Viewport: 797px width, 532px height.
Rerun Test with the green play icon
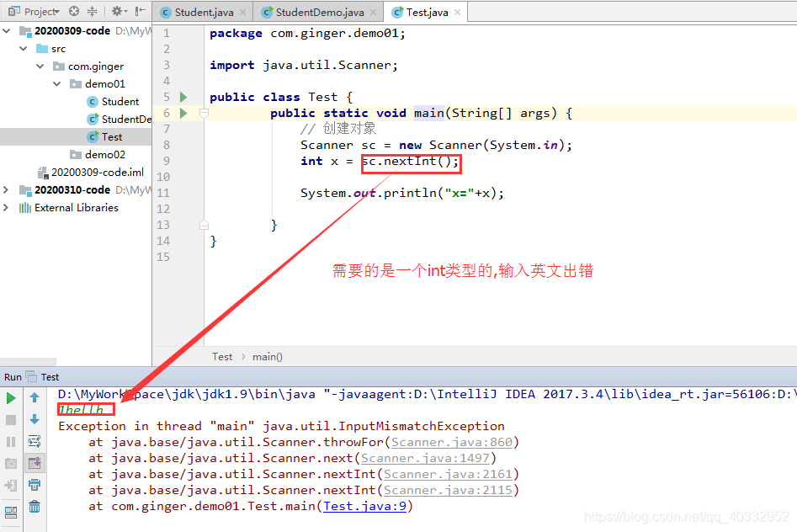point(11,398)
